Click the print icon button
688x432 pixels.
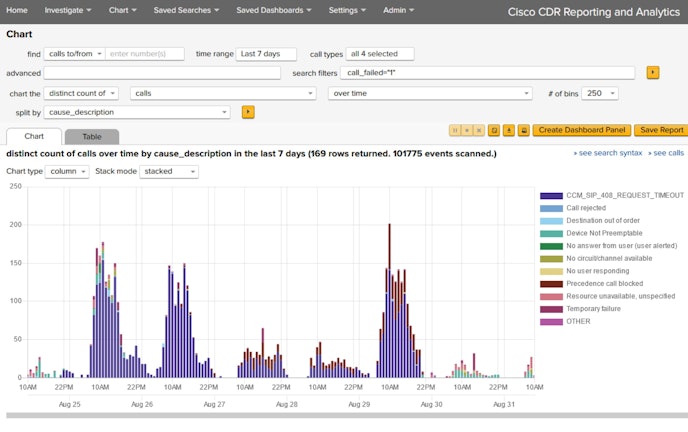click(522, 130)
